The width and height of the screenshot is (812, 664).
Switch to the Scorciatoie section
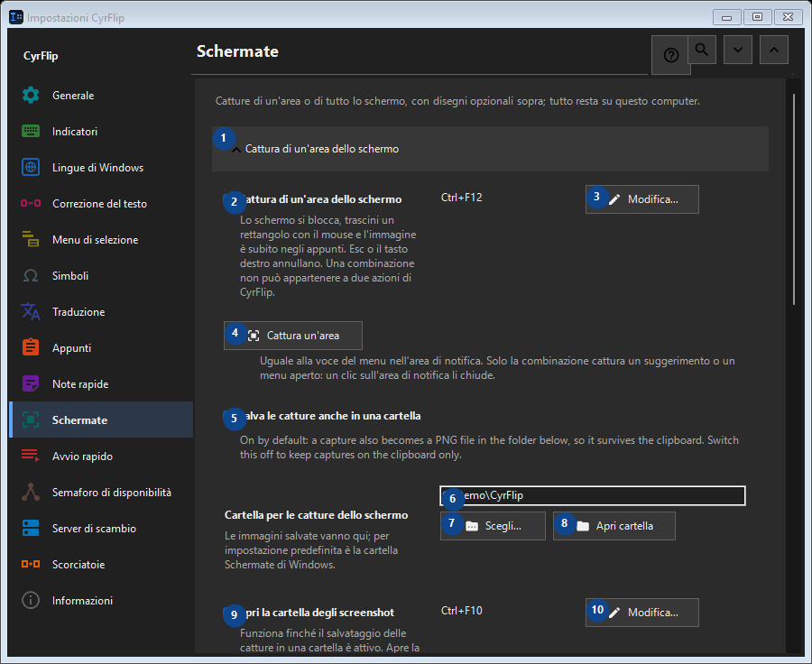tap(101, 564)
